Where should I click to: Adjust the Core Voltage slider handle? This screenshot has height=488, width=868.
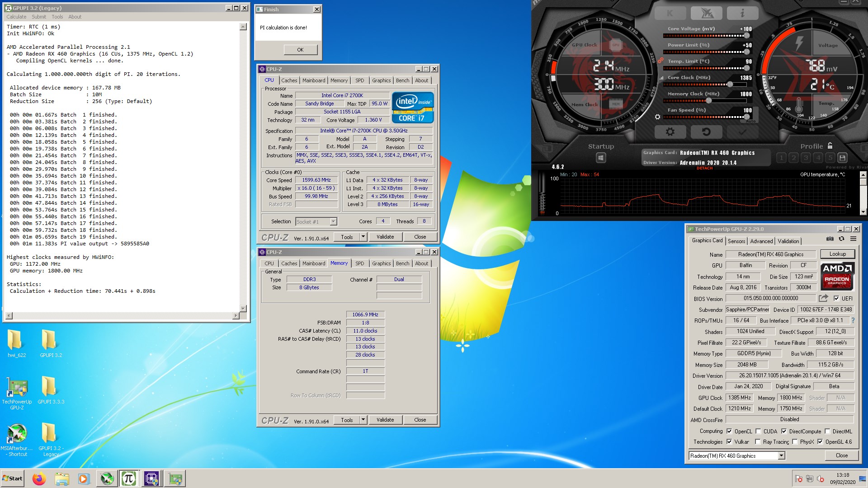coord(746,36)
